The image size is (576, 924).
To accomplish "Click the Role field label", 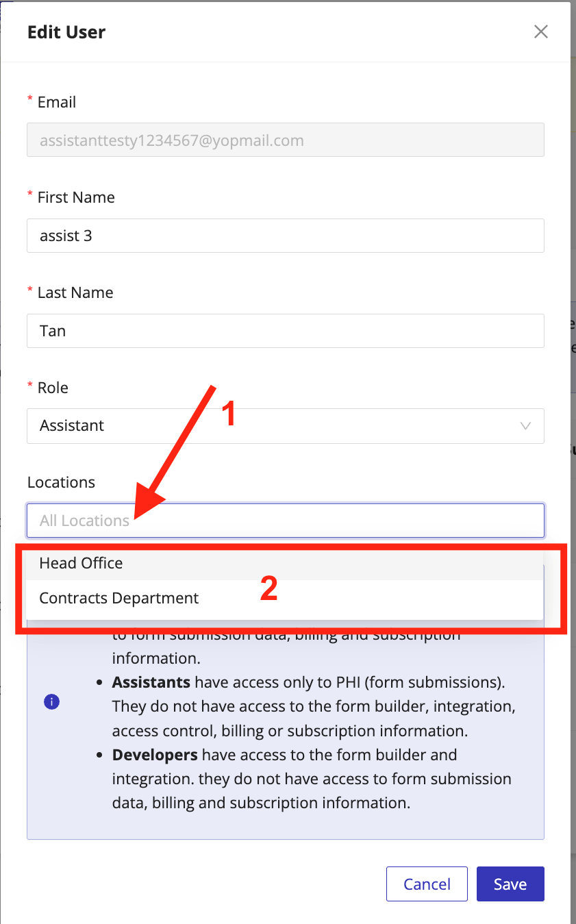I will 53,388.
